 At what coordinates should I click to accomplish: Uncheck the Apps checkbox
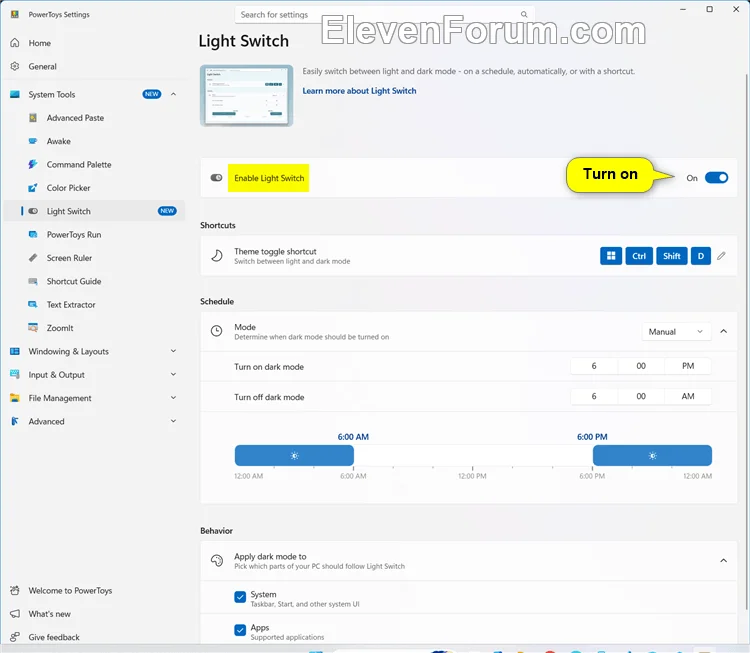pyautogui.click(x=240, y=630)
